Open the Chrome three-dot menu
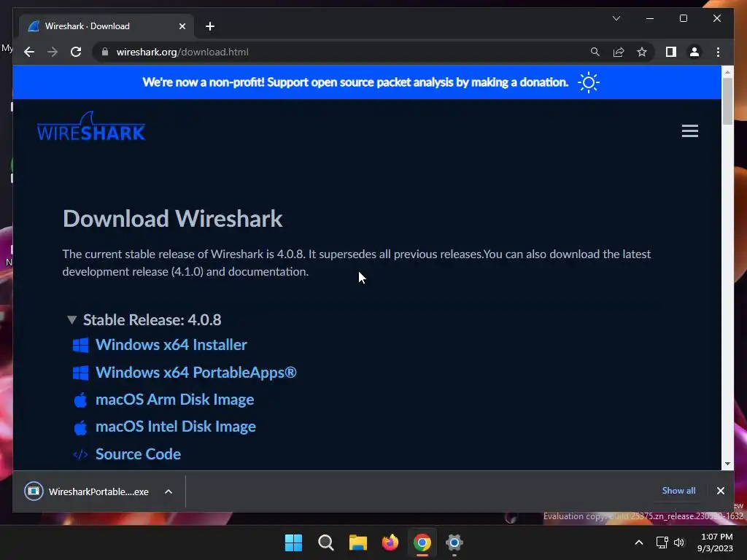Viewport: 747px width, 560px height. (718, 52)
